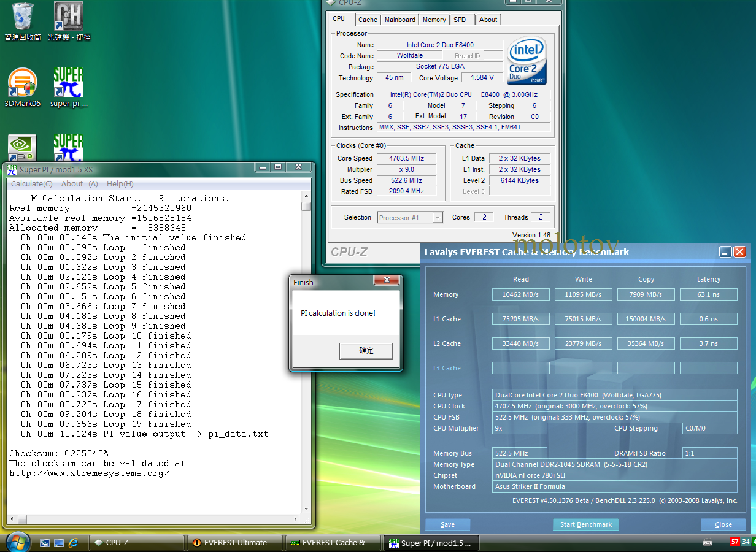Screen dimensions: 756x552
Task: Click Super PI vertical scrollbar down arrow
Action: tap(306, 509)
